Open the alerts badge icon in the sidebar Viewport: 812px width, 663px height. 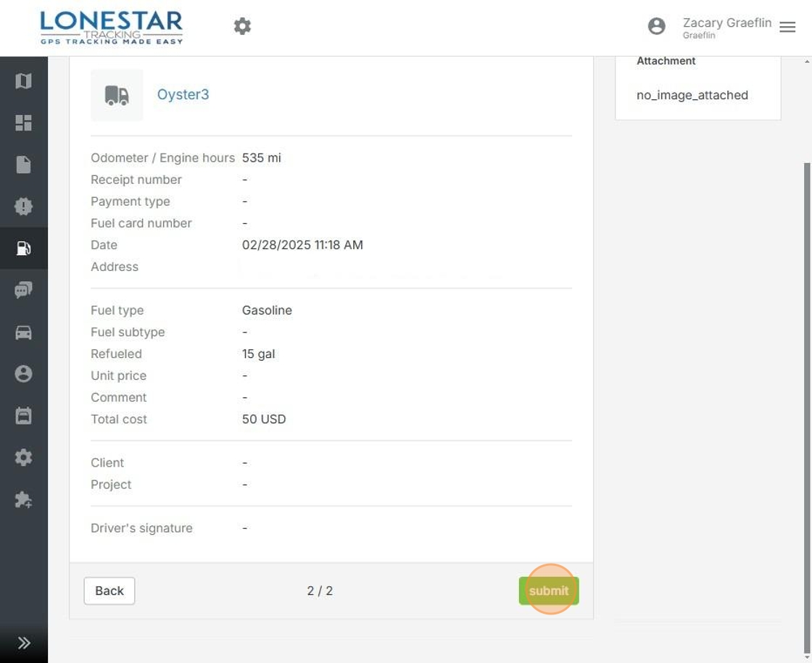tap(23, 207)
